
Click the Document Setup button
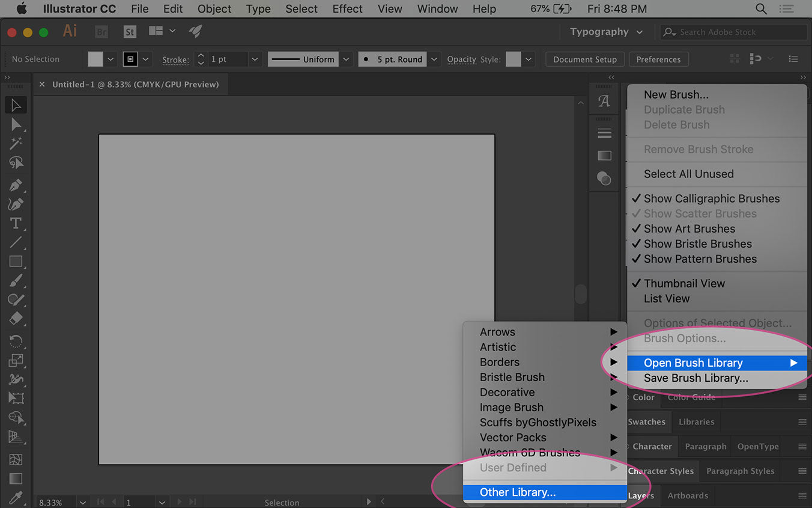(x=585, y=60)
